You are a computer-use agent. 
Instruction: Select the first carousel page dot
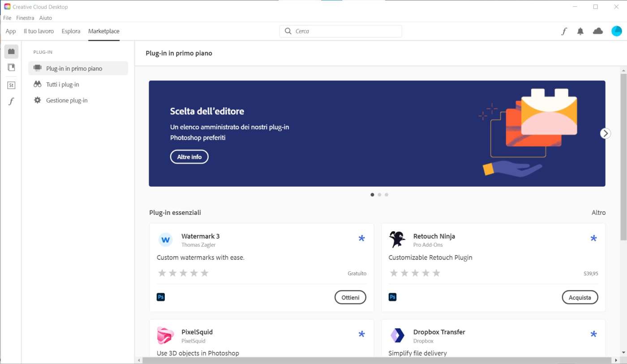pos(373,195)
